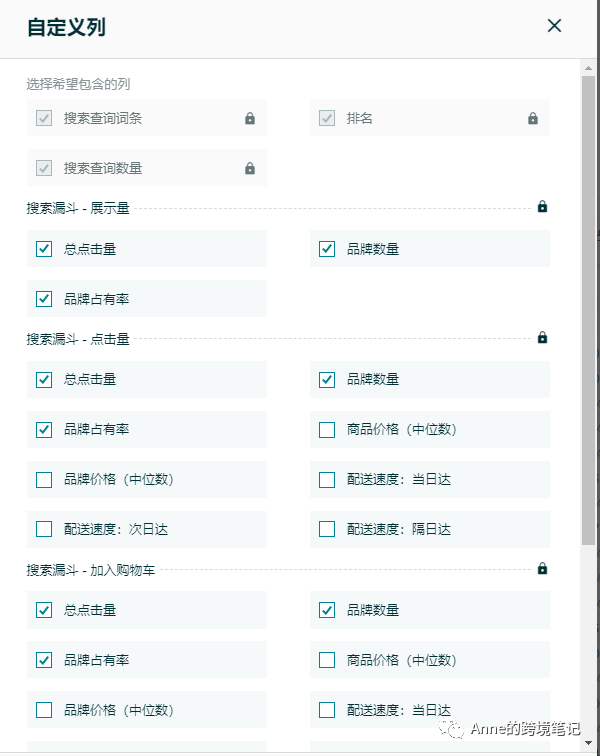600x756 pixels.
Task: Close the 自定义列 dialog
Action: [x=554, y=26]
